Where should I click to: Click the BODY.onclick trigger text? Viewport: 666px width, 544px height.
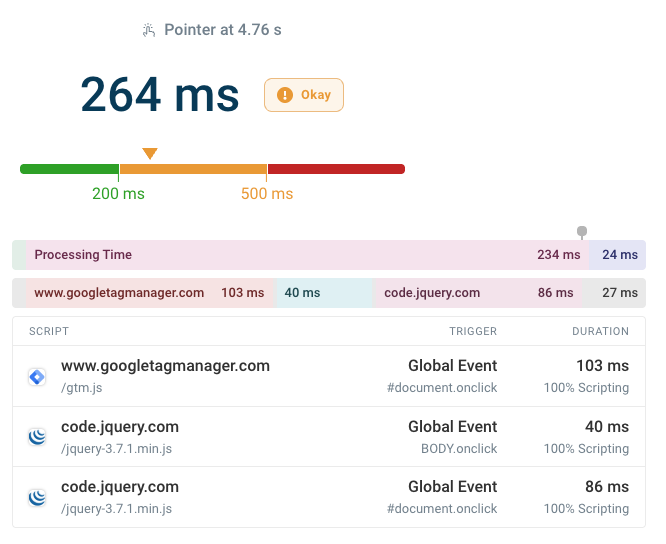tap(459, 449)
